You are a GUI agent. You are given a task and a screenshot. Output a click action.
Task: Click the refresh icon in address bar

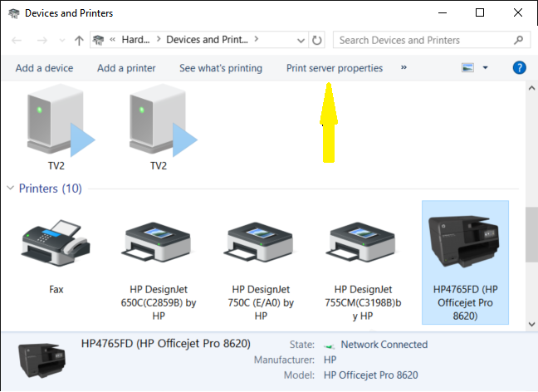316,40
